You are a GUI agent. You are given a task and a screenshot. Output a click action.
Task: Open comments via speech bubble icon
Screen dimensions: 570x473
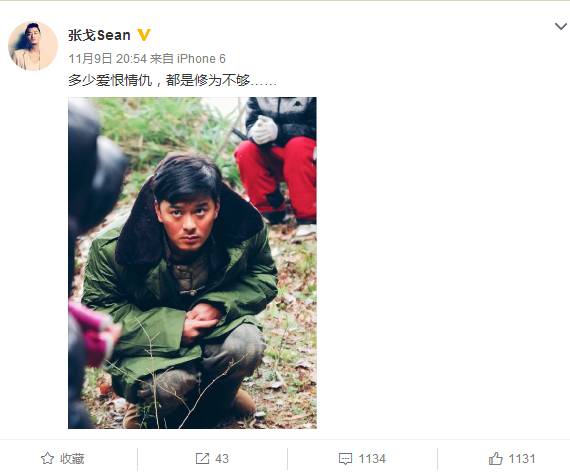coord(345,459)
